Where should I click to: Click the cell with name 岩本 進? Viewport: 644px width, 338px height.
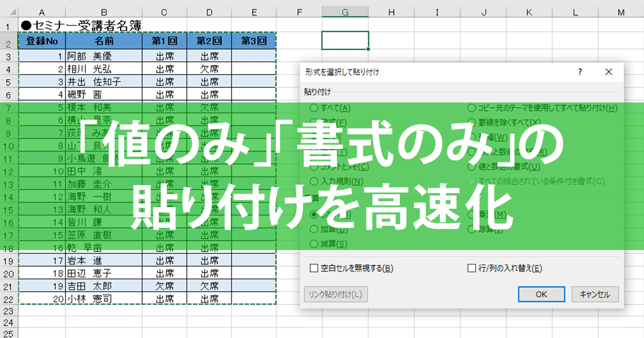[x=104, y=261]
